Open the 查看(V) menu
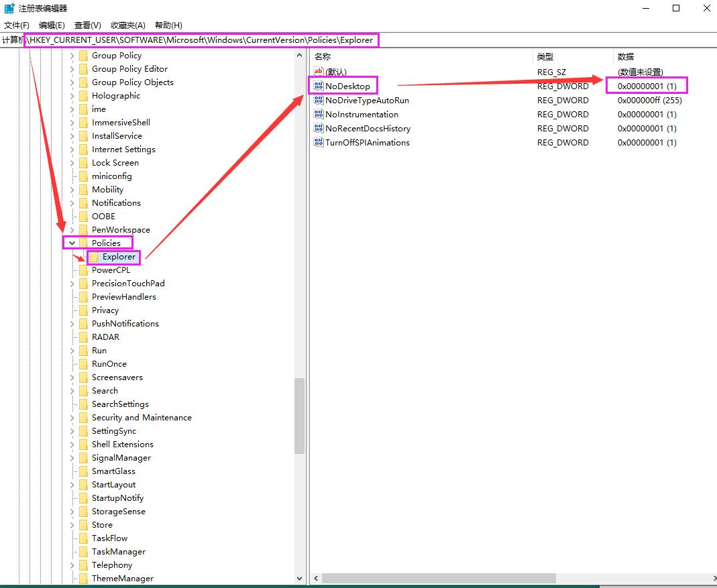This screenshot has height=588, width=717. point(87,25)
